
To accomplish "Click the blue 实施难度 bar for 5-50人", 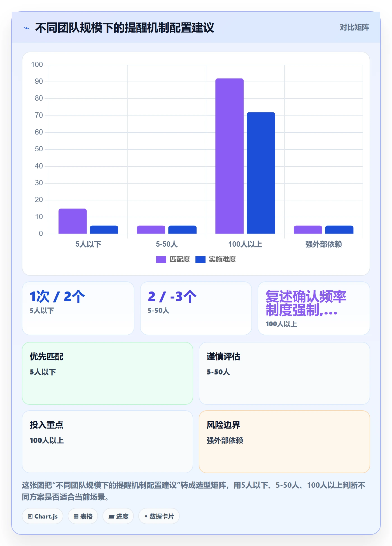I will pos(182,230).
